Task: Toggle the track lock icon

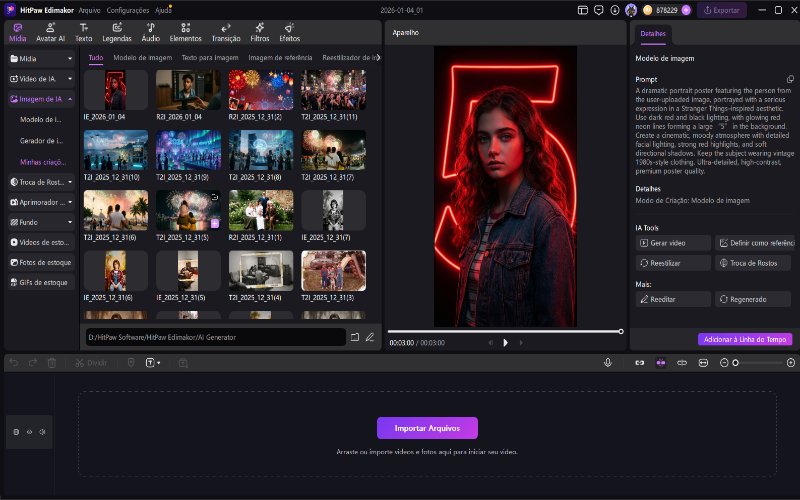Action: click(x=16, y=432)
